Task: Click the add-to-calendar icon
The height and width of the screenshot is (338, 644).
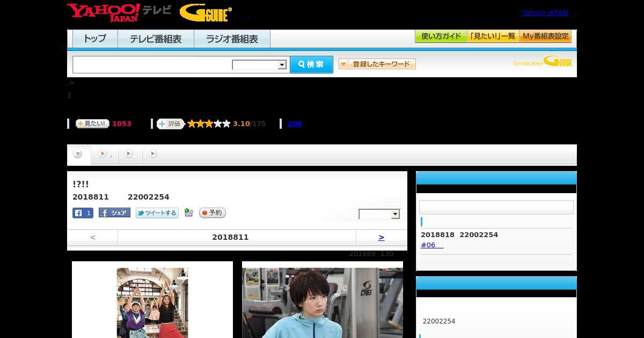Action: click(188, 212)
